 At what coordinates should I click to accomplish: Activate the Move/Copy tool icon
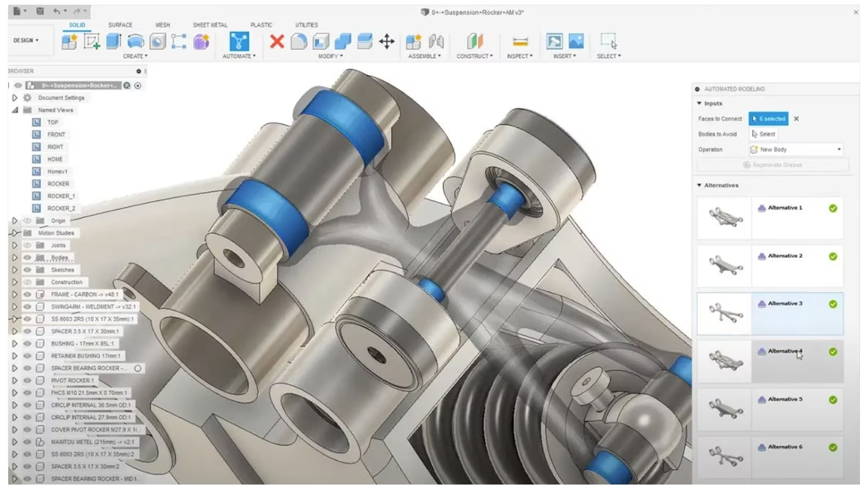tap(387, 40)
